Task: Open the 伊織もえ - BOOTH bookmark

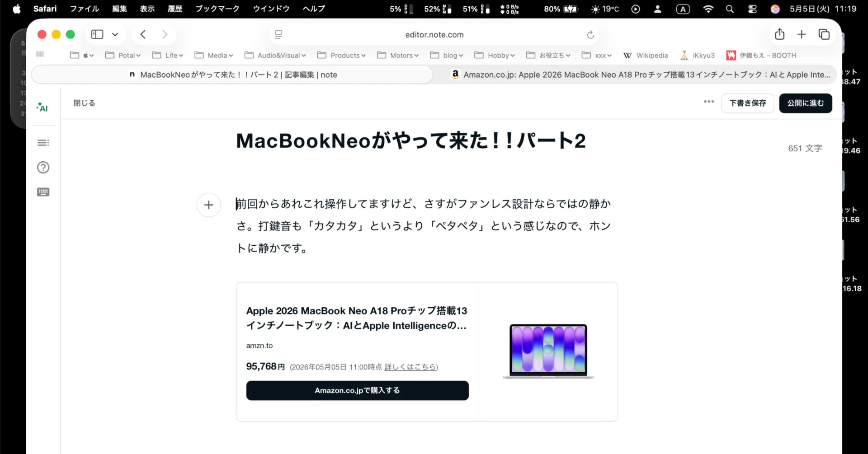Action: pyautogui.click(x=761, y=55)
